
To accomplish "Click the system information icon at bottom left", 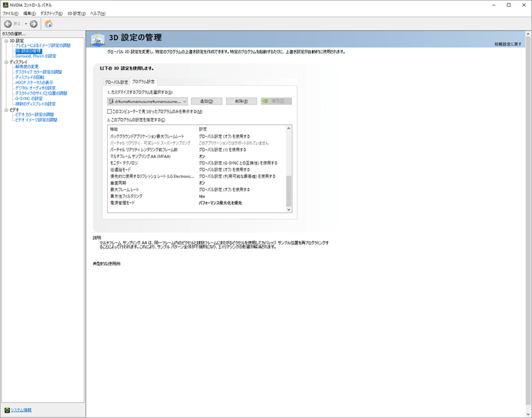I will coord(7,410).
